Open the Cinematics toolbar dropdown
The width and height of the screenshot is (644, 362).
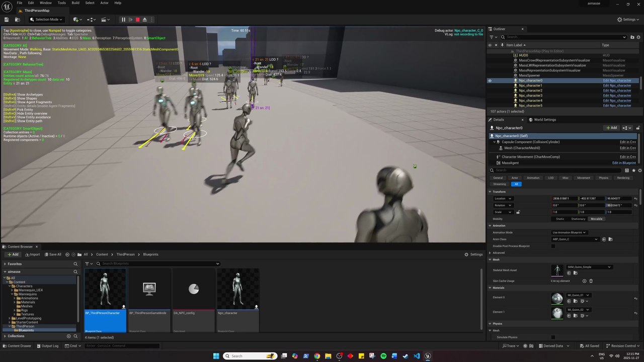(x=106, y=20)
